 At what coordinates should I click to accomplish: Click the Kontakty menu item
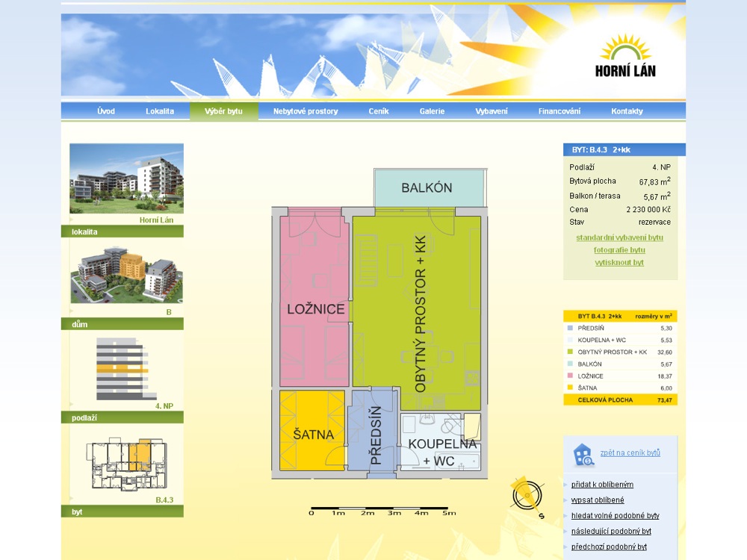(x=627, y=111)
